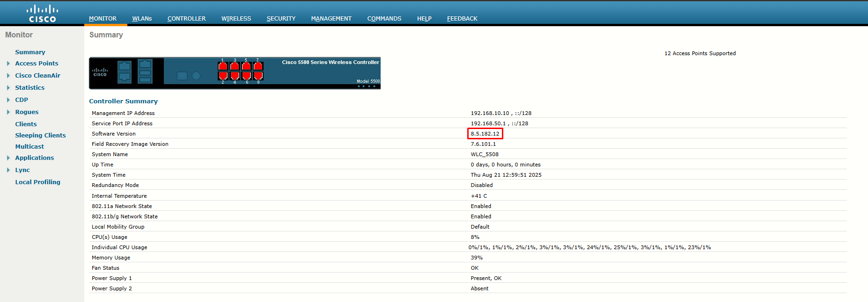868x302 pixels.
Task: Select port 2 on the controller image
Action: (223, 76)
